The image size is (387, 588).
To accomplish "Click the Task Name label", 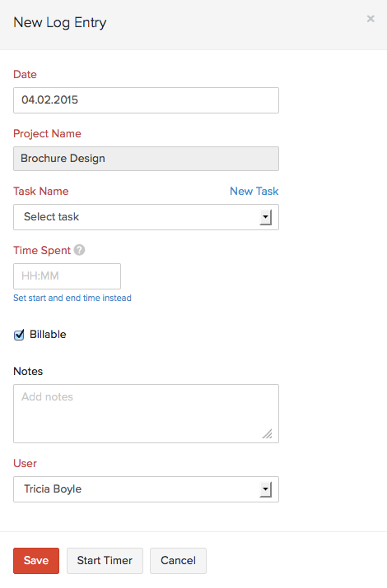I will coord(41,192).
